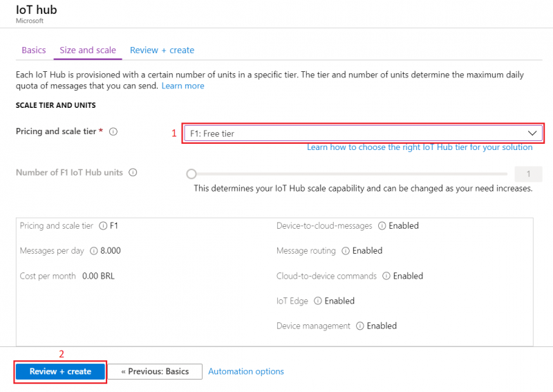The image size is (553, 392).
Task: Go back with Previous: Basics button
Action: coord(156,371)
